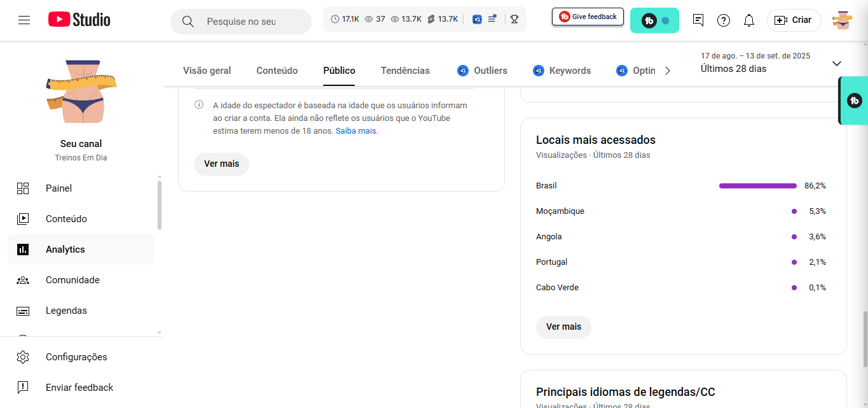The height and width of the screenshot is (408, 868).
Task: Click Ver mais under Locais mais acessados
Action: 563,327
